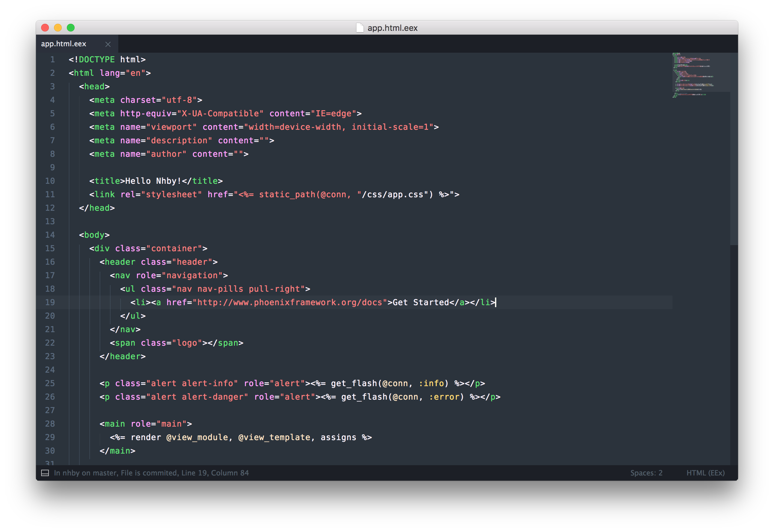Click the document icon in title bar
The height and width of the screenshot is (532, 774).
[360, 28]
